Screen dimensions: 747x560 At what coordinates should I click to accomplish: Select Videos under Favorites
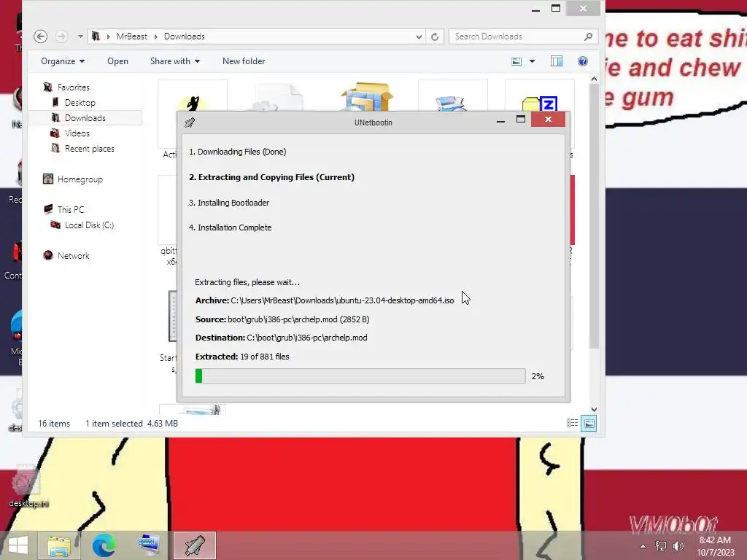click(77, 133)
